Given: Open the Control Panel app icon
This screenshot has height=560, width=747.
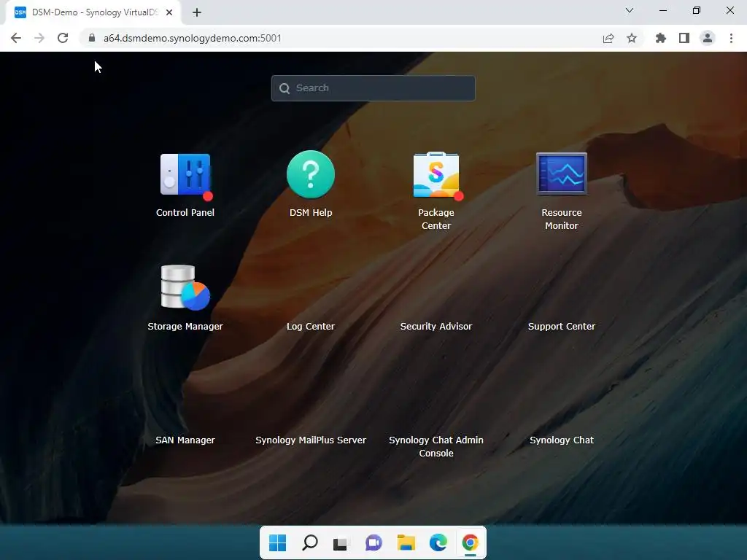Looking at the screenshot, I should pyautogui.click(x=186, y=175).
